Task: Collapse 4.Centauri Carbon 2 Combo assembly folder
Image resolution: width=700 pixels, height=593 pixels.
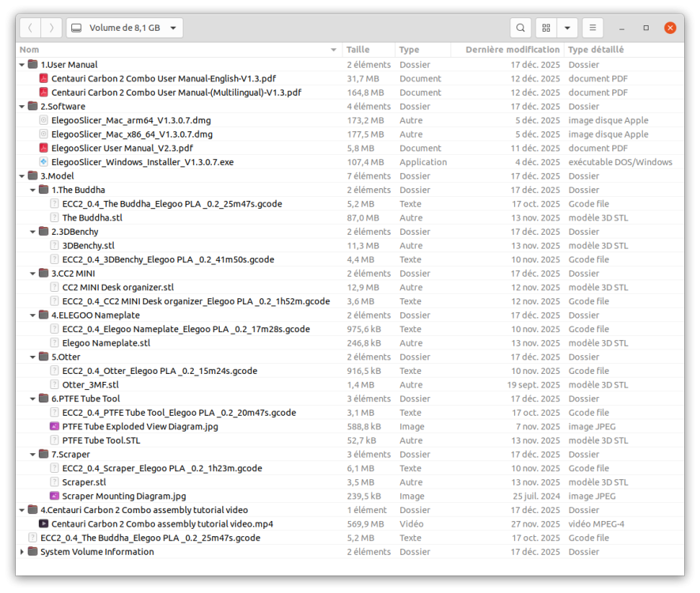Action: pos(22,510)
